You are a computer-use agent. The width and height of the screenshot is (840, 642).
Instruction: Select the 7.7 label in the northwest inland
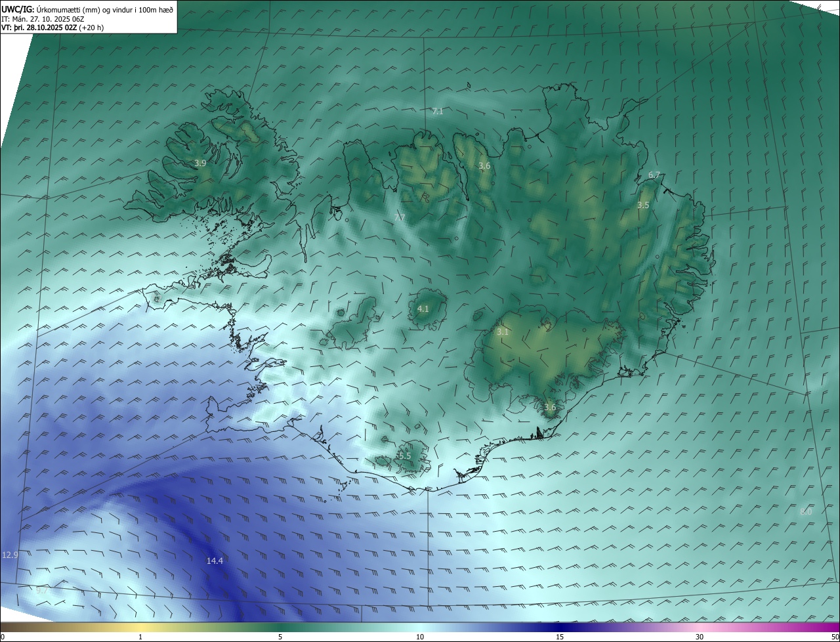point(400,217)
